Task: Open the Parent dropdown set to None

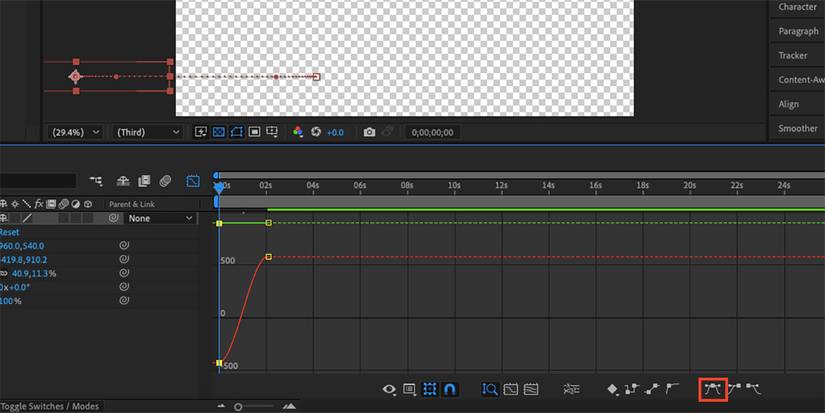Action: point(160,218)
